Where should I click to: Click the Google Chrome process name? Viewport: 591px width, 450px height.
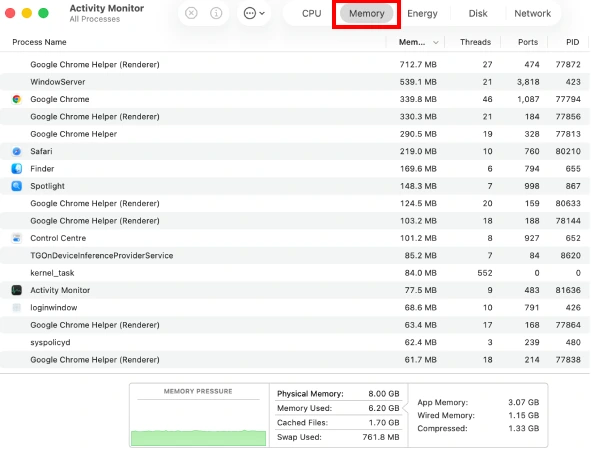coord(60,99)
